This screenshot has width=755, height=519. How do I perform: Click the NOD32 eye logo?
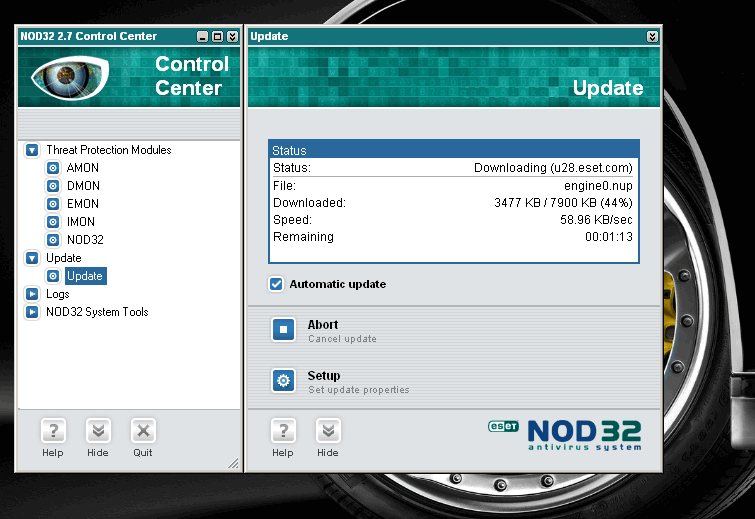(x=70, y=78)
